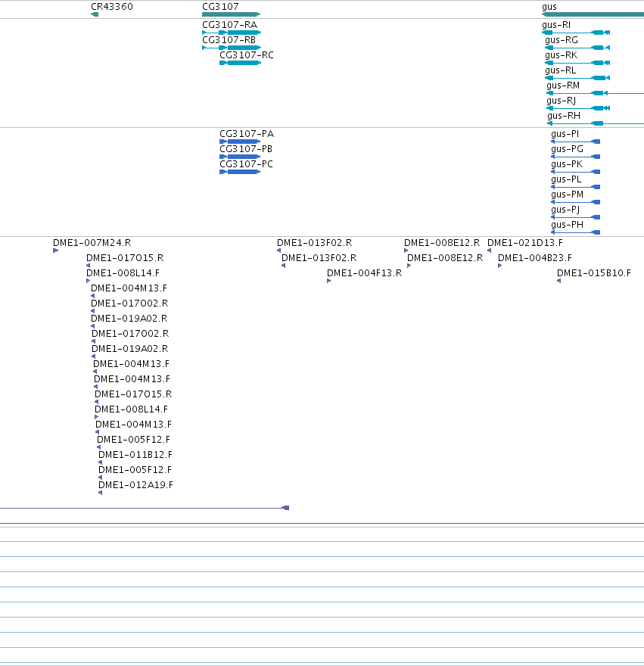Click the gus-PI protein label
Image resolution: width=644 pixels, height=666 pixels.
point(565,134)
